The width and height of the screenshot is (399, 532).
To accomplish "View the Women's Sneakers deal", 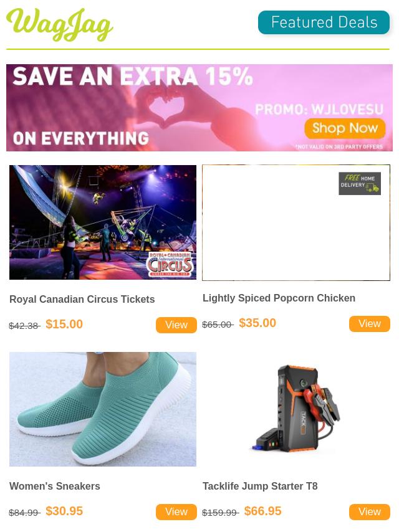I will click(176, 512).
